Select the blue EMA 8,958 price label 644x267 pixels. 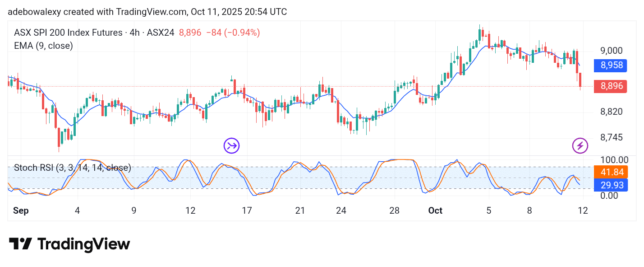pyautogui.click(x=610, y=66)
